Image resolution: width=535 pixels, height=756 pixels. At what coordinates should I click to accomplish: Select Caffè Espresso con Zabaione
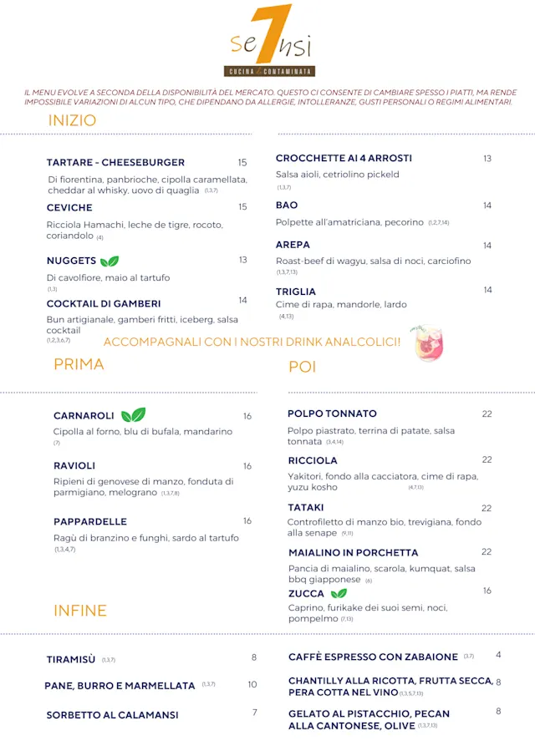pos(373,657)
